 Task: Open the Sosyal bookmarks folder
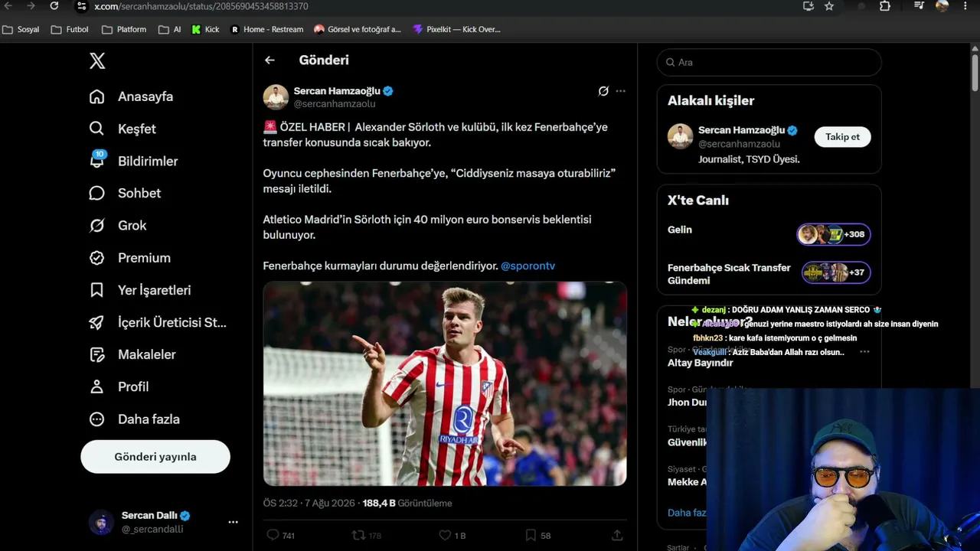pyautogui.click(x=21, y=30)
